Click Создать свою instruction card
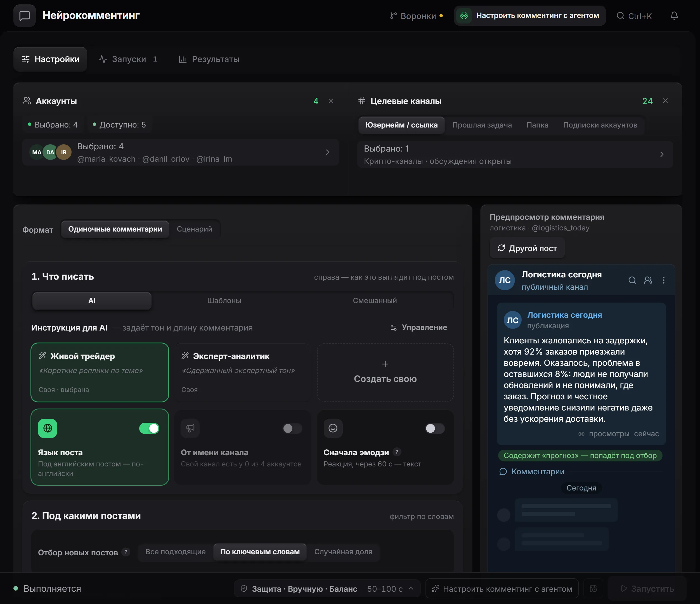The image size is (700, 604). [385, 372]
